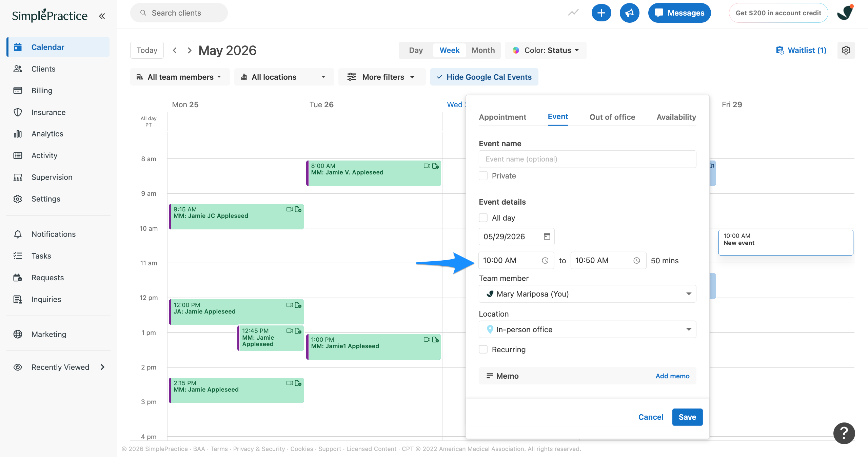Click the 10:50 AM end time field

click(x=608, y=261)
